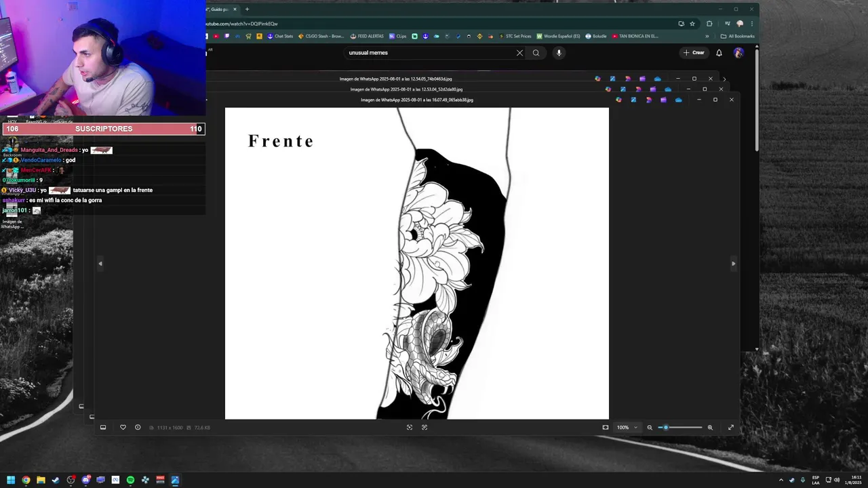
Task: Open the Boludle bookmark
Action: (596, 36)
